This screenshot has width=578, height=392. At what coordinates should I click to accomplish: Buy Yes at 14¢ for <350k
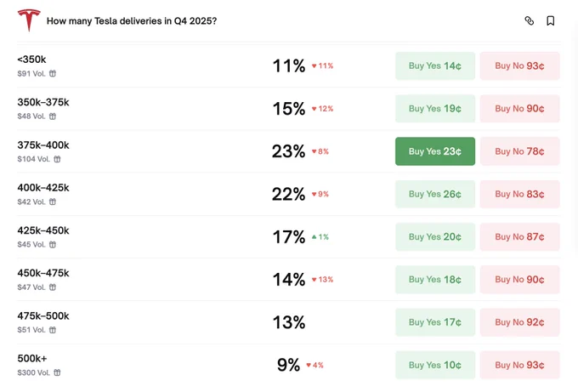pos(434,65)
